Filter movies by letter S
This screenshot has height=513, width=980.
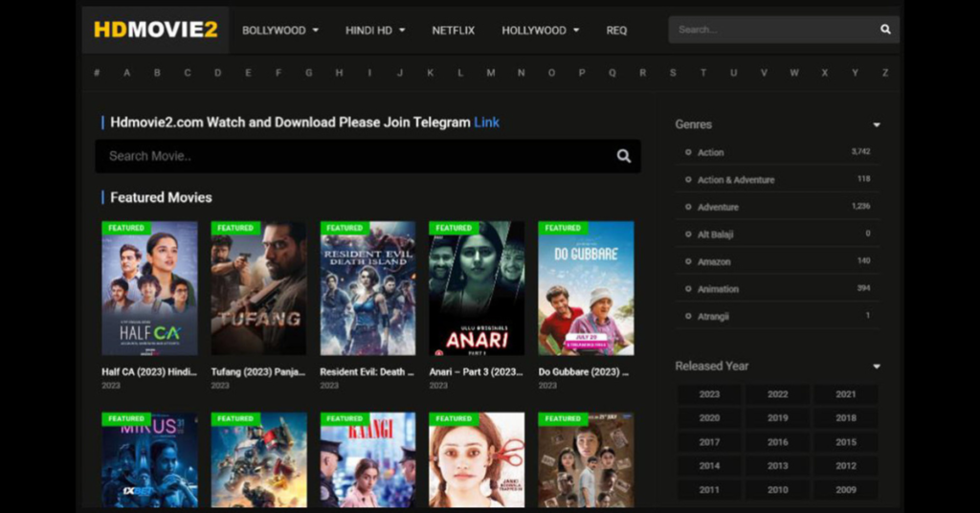pos(673,73)
